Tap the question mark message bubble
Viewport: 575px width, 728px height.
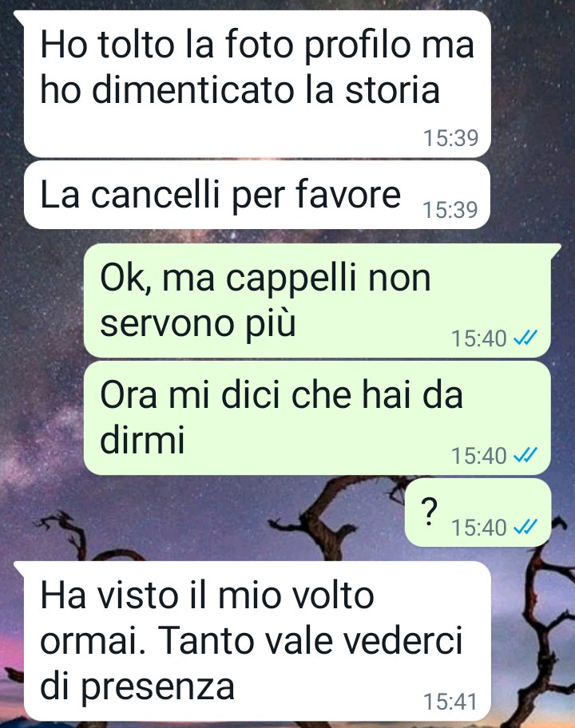pyautogui.click(x=478, y=512)
